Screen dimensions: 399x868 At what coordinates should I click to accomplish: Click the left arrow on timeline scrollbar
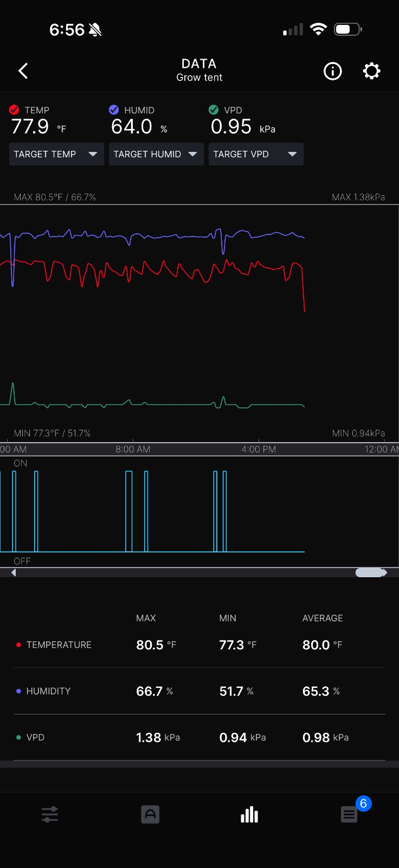coord(14,572)
